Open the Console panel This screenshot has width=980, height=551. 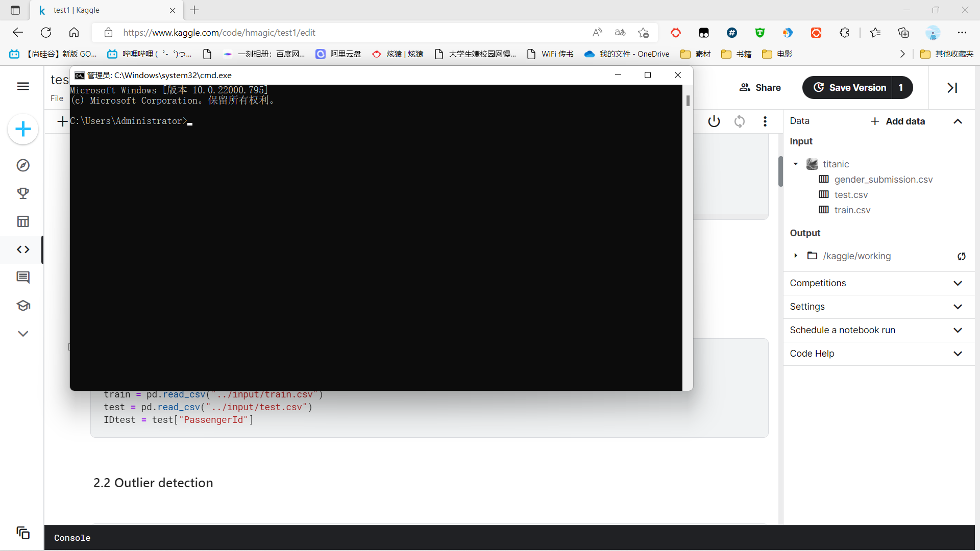point(72,538)
